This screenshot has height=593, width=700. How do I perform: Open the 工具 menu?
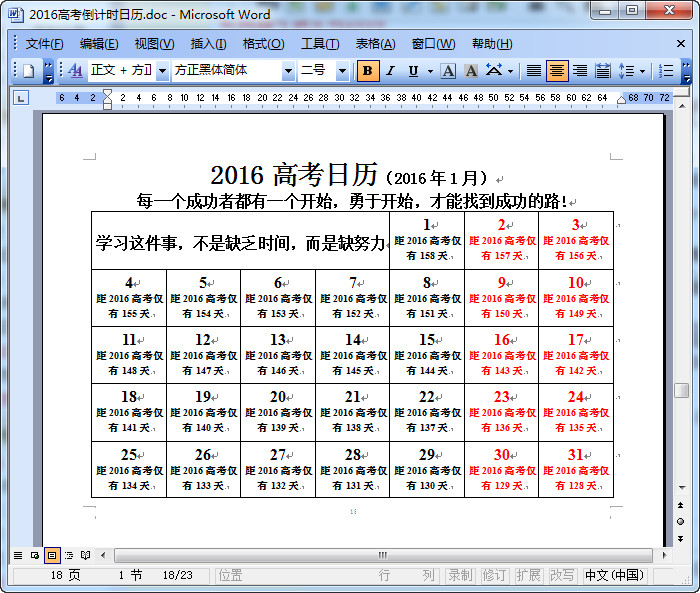pos(320,44)
